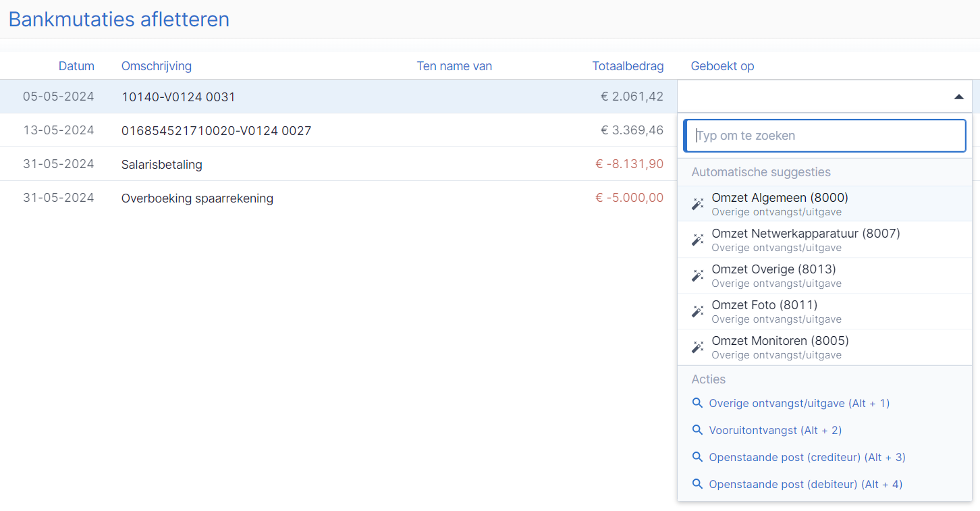
Task: Sort by the Totaalbedrag column header
Action: coord(628,66)
